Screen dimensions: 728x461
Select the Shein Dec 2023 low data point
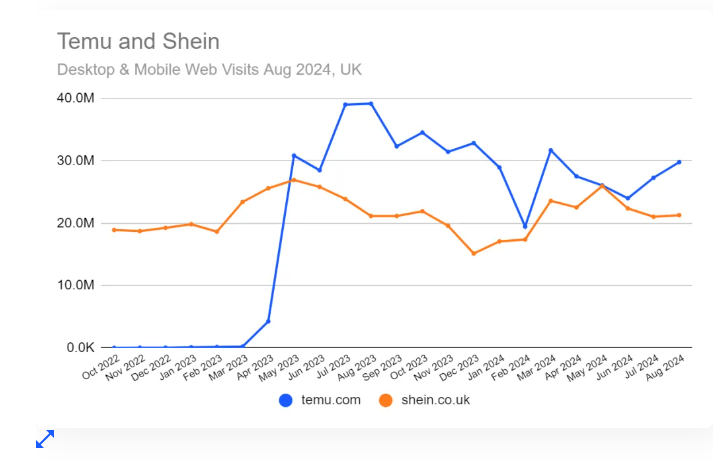(474, 253)
